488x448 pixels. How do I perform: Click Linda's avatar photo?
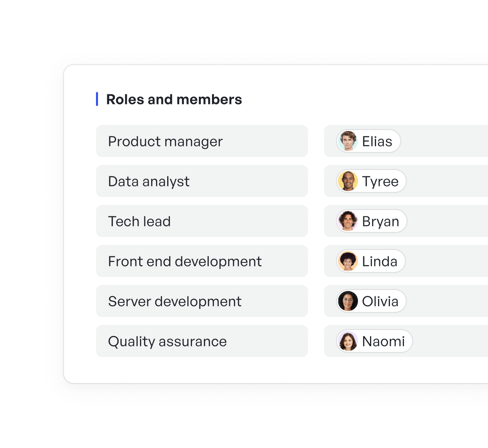(x=348, y=261)
